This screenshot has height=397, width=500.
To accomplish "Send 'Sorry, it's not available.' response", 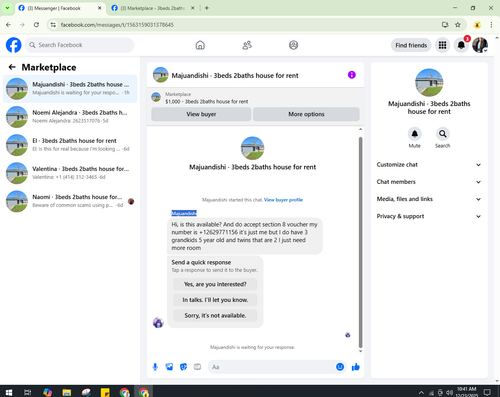I will (215, 315).
